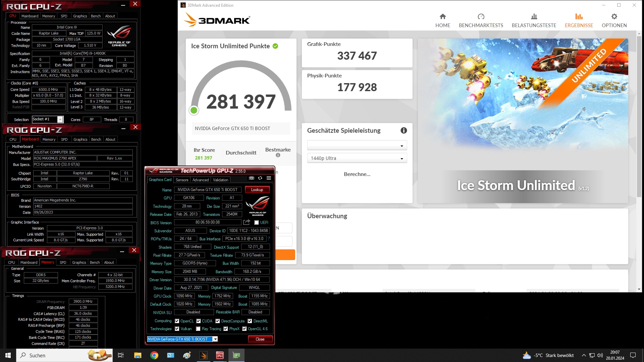Open Task View on the taskbar
Image resolution: width=644 pixels, height=362 pixels.
tap(121, 355)
